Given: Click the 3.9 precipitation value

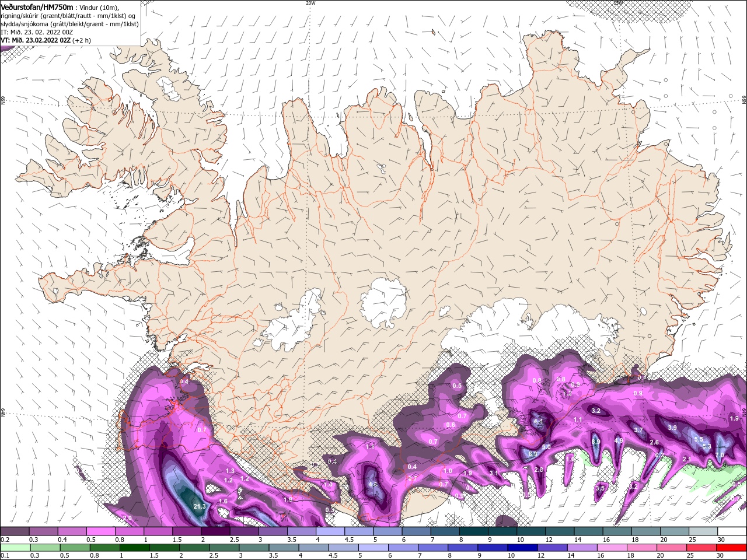Looking at the screenshot, I should pos(672,428).
